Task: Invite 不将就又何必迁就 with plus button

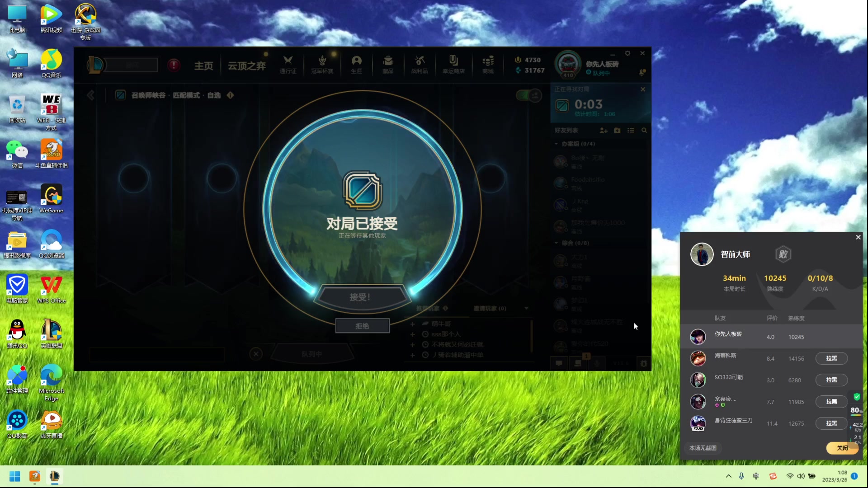Action: [x=412, y=345]
